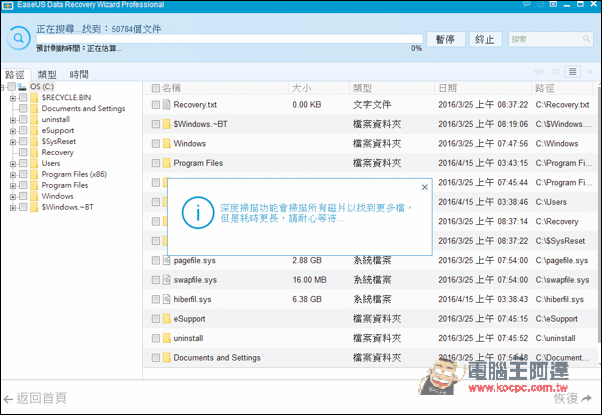Click the uninstall folder icon in list
Image resolution: width=602 pixels, height=415 pixels.
pyautogui.click(x=166, y=338)
